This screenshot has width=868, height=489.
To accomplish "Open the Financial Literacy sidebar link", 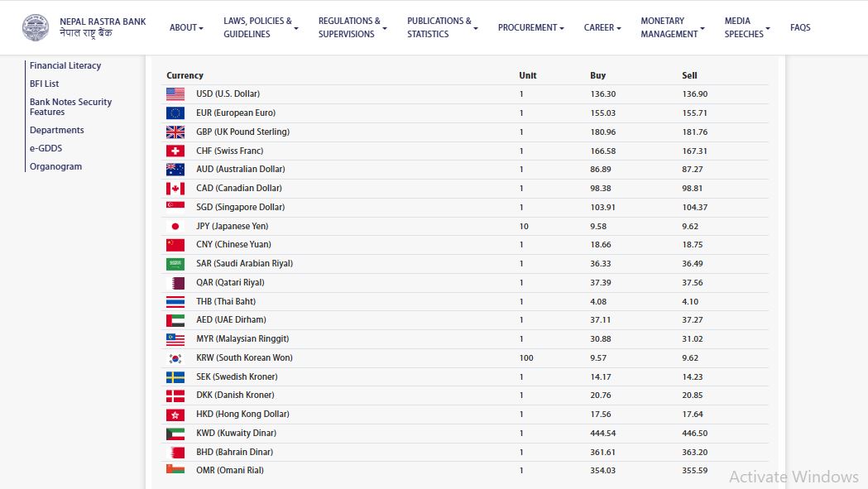I will [65, 65].
